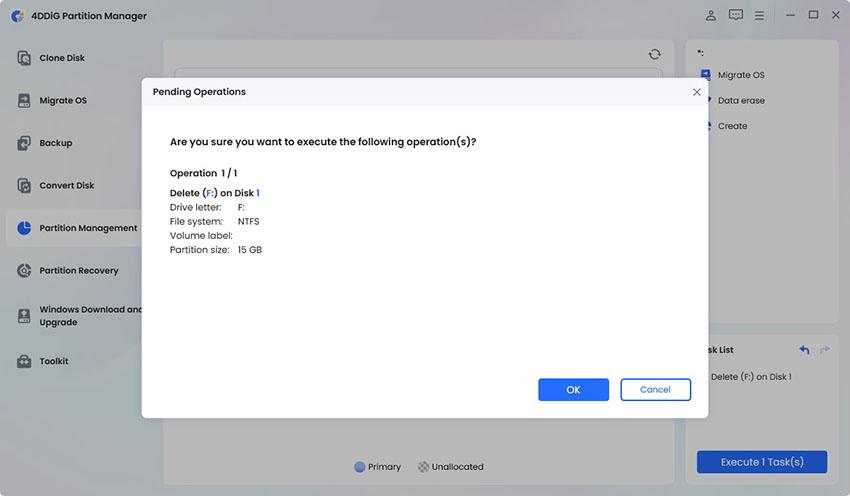Open the user account icon
This screenshot has height=496, width=850.
(711, 16)
